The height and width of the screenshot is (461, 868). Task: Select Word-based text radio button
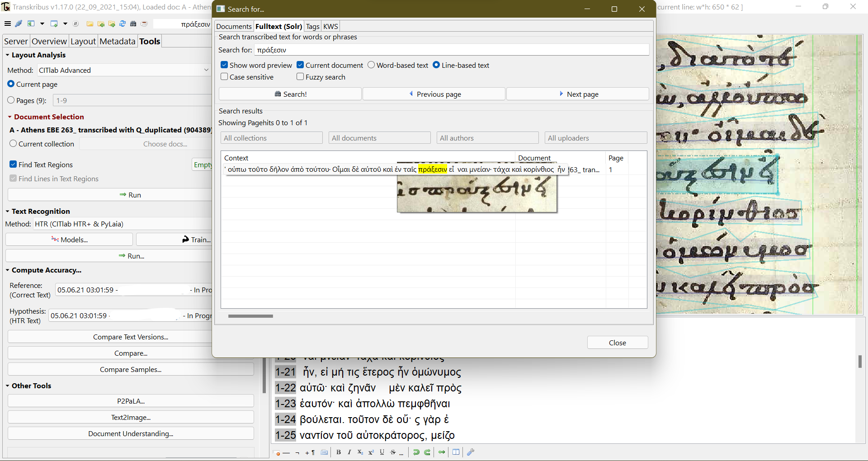click(371, 65)
